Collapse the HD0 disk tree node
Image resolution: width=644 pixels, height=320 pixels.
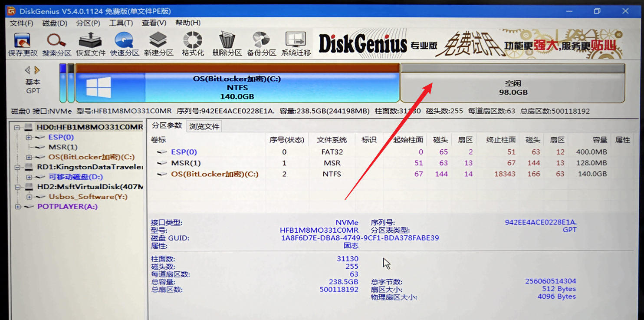[17, 128]
